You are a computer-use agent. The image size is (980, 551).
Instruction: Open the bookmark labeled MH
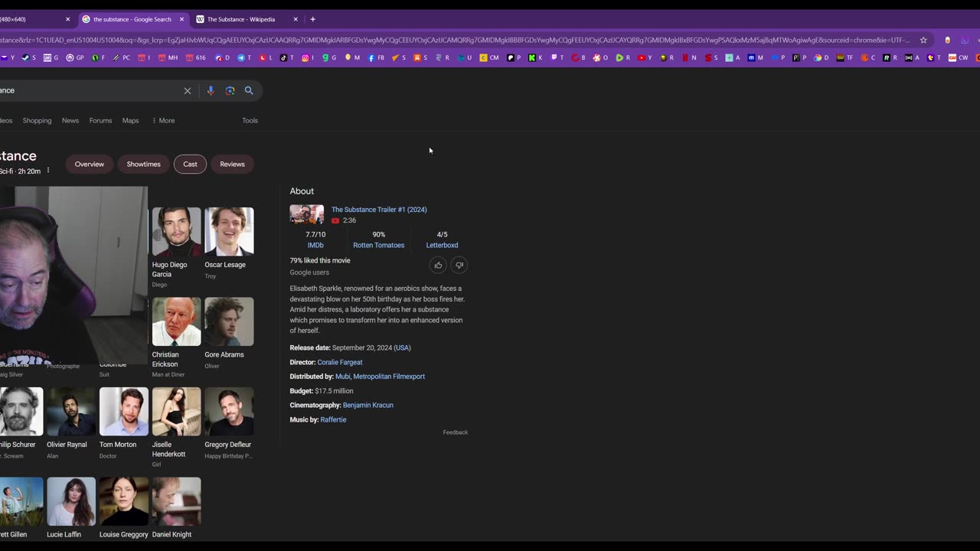[168, 57]
